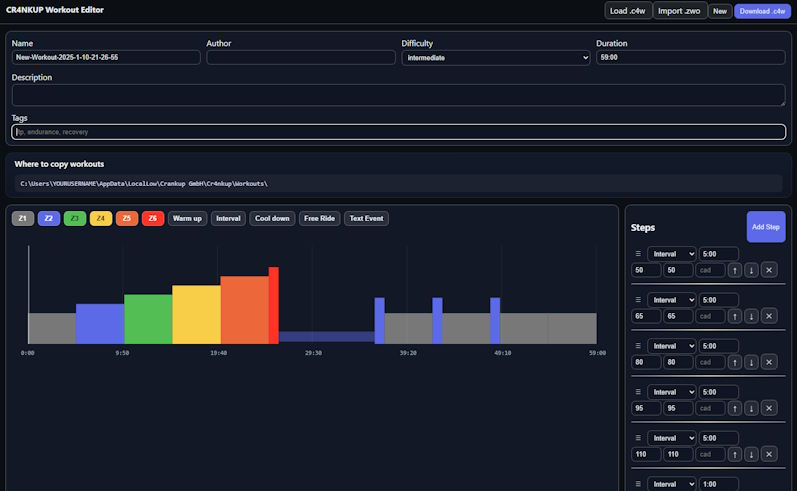This screenshot has height=491, width=797.
Task: Delete the 80% interval step
Action: pos(769,362)
